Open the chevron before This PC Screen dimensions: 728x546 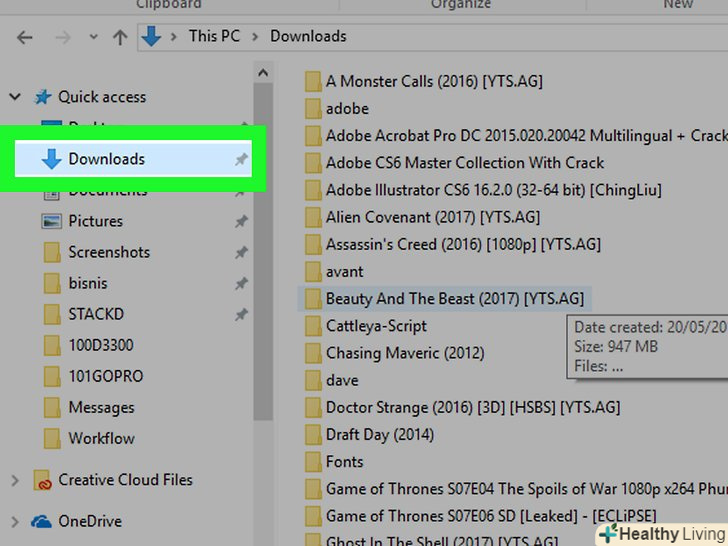coord(174,36)
